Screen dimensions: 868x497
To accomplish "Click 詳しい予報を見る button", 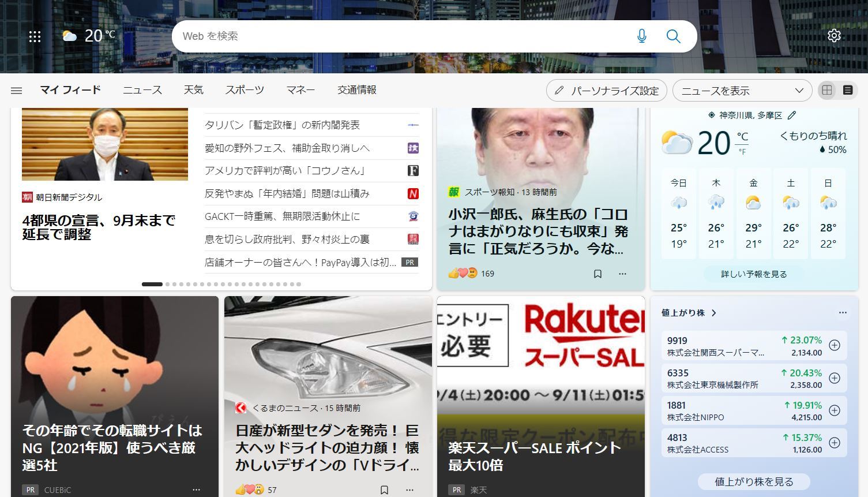I will (754, 274).
